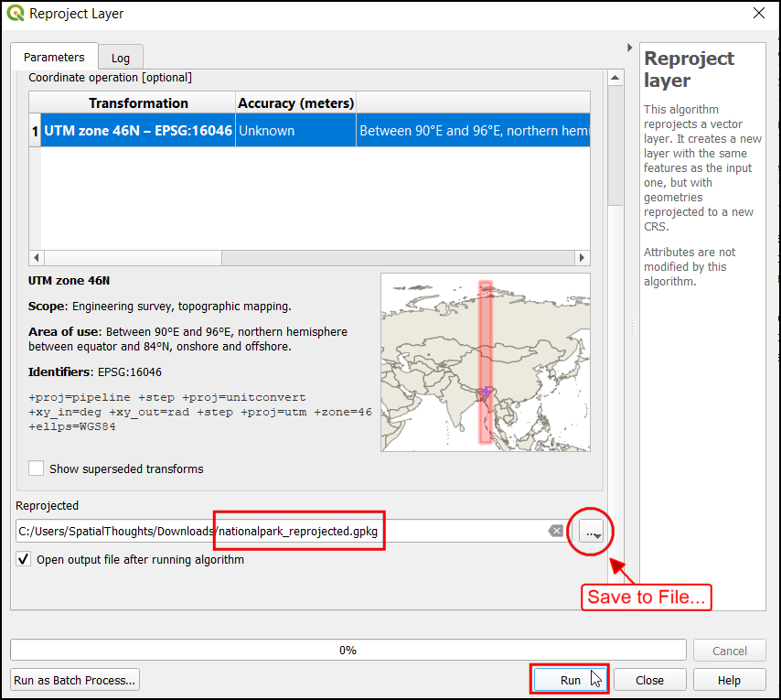781x700 pixels.
Task: Click the QGIS logo in title bar
Action: 16,14
